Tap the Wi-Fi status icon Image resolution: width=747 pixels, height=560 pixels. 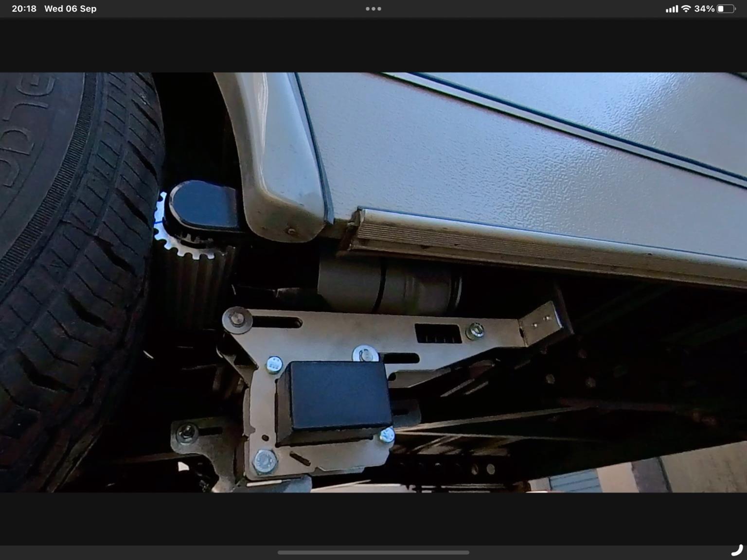(686, 9)
